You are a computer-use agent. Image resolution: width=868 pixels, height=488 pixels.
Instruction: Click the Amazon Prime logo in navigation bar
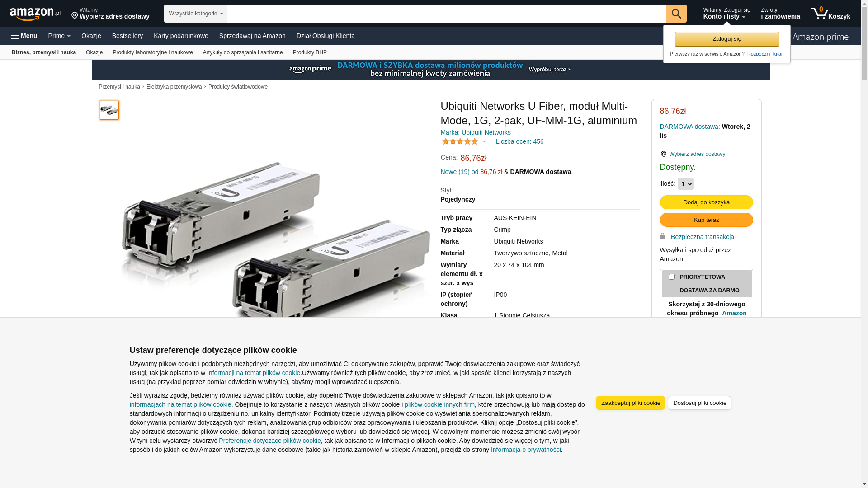pyautogui.click(x=820, y=37)
